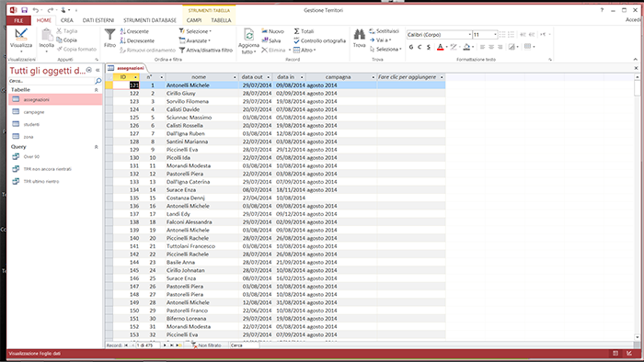Open the nome column filter arrow
The width and height of the screenshot is (644, 362).
235,77
